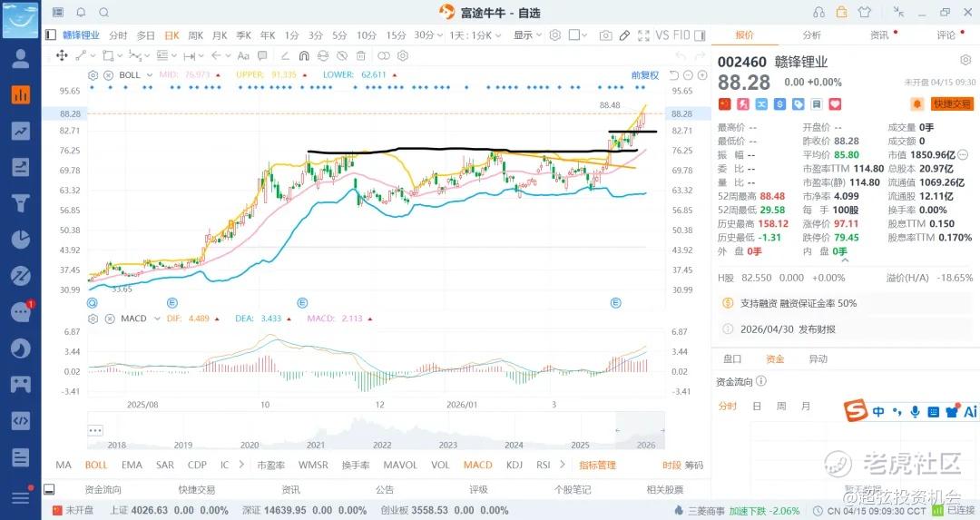Screen dimensions: 980x520
Task: Switch the fund flow view to 日
Action: (757, 407)
